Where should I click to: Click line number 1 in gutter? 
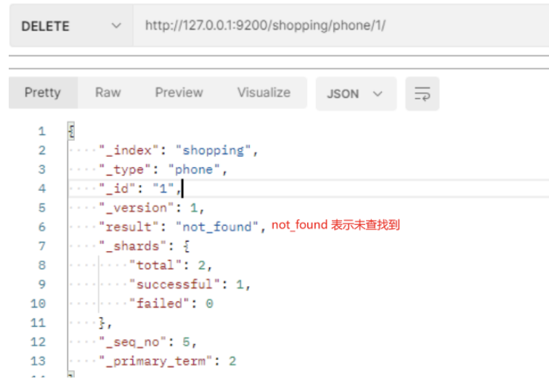pos(41,131)
